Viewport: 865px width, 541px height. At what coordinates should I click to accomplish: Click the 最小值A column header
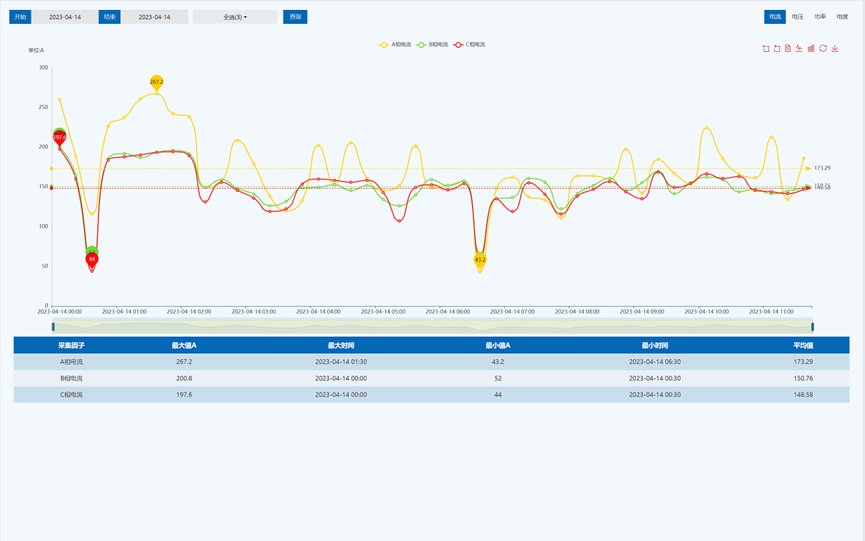pos(498,346)
